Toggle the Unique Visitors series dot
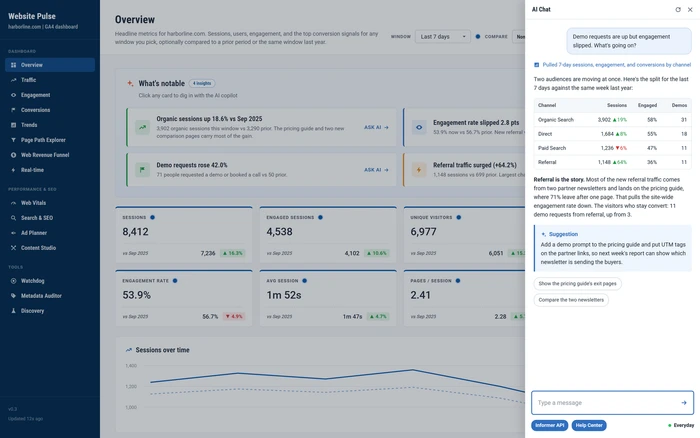Image resolution: width=700 pixels, height=438 pixels. pyautogui.click(x=458, y=217)
